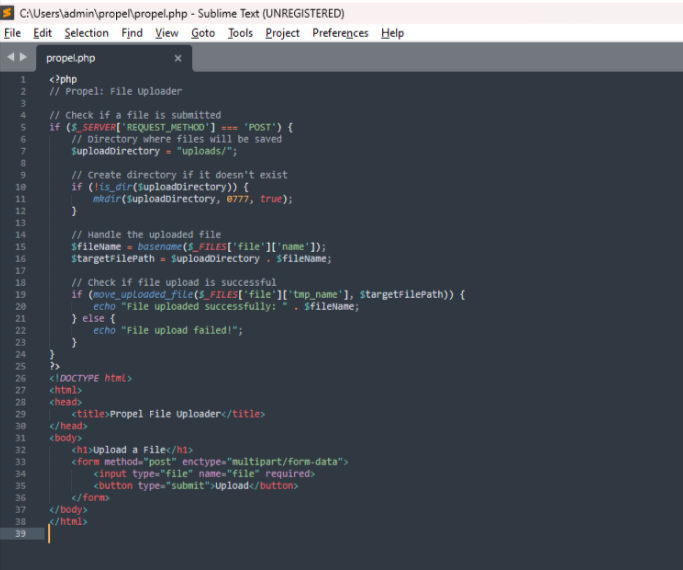Open the Edit menu
The image size is (683, 570).
[42, 33]
